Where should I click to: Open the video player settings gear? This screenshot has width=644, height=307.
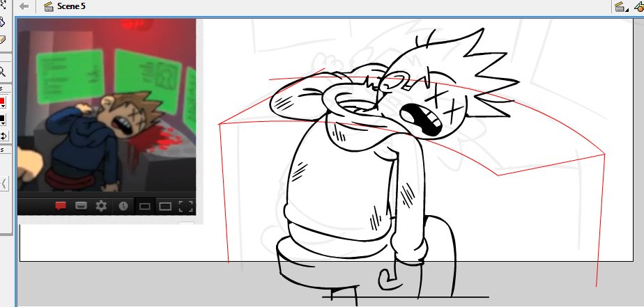click(x=101, y=205)
